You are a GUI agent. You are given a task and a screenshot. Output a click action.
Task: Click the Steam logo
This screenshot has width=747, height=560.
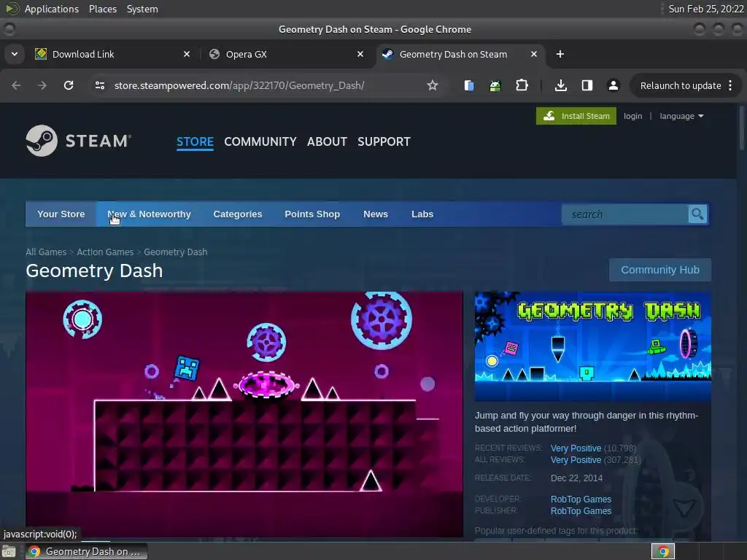(x=79, y=141)
